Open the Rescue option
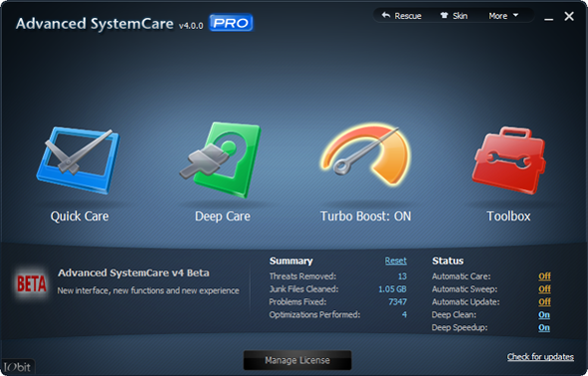This screenshot has height=376, width=588. [401, 16]
